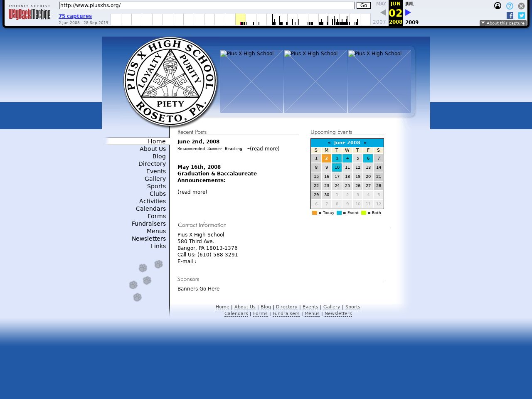Screen dimensions: 532x399
Task: Click the 2008 capture timeline bar
Action: 241,20
